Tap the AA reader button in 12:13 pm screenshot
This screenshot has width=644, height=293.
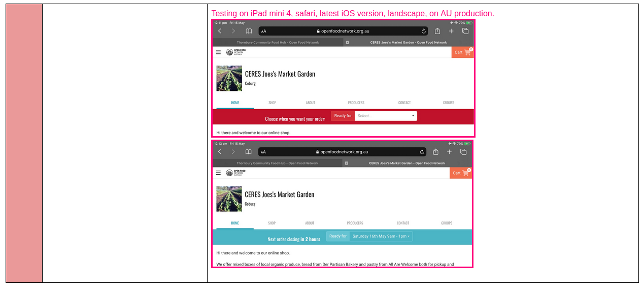point(263,152)
